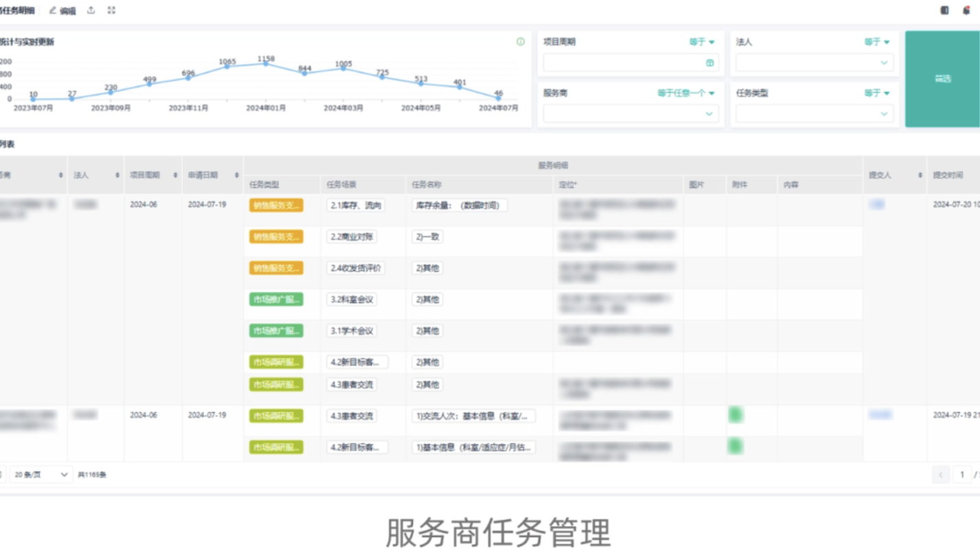
Task: Sort table by 法人 column
Action: coord(117,176)
